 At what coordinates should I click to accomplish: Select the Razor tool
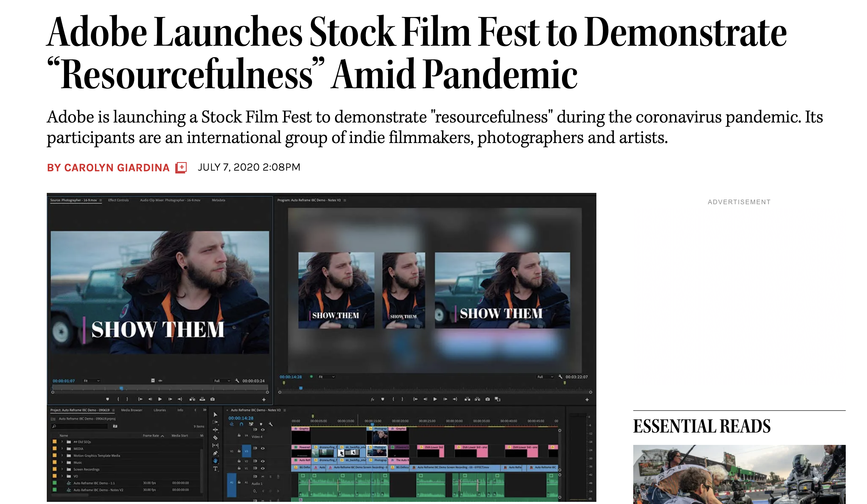click(215, 437)
